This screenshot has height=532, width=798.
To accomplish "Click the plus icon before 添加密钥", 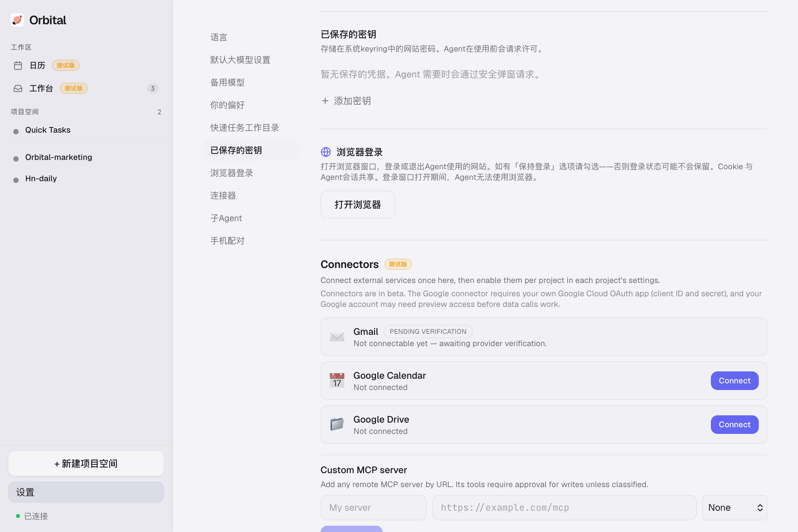I will (x=325, y=101).
